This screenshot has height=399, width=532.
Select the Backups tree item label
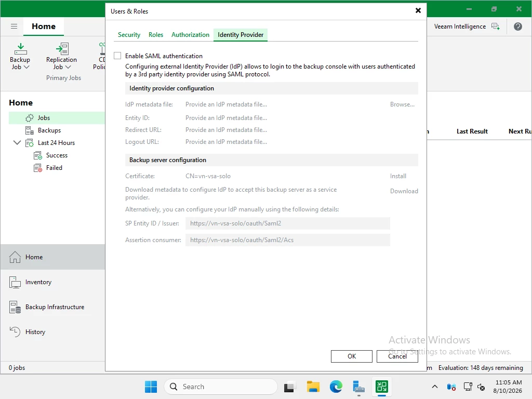[49, 130]
